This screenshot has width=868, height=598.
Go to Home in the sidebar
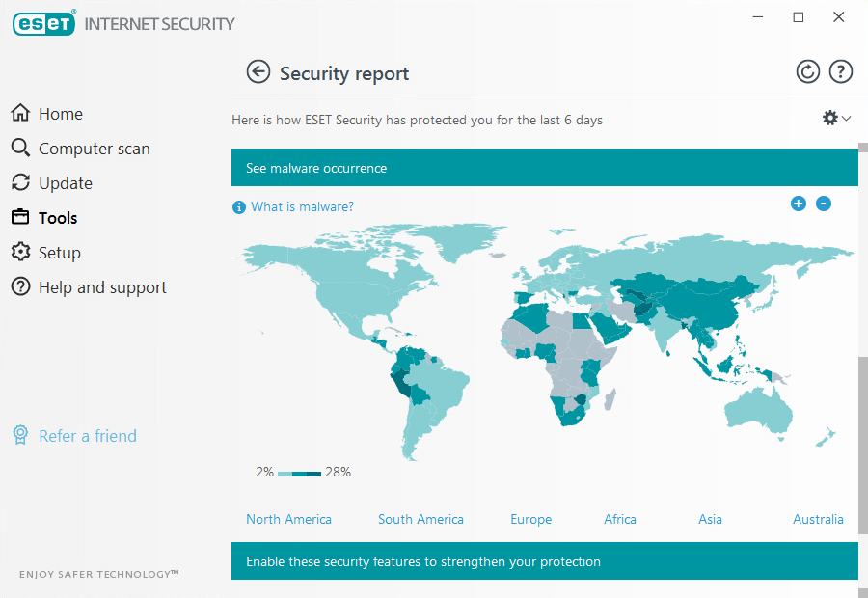pos(60,114)
